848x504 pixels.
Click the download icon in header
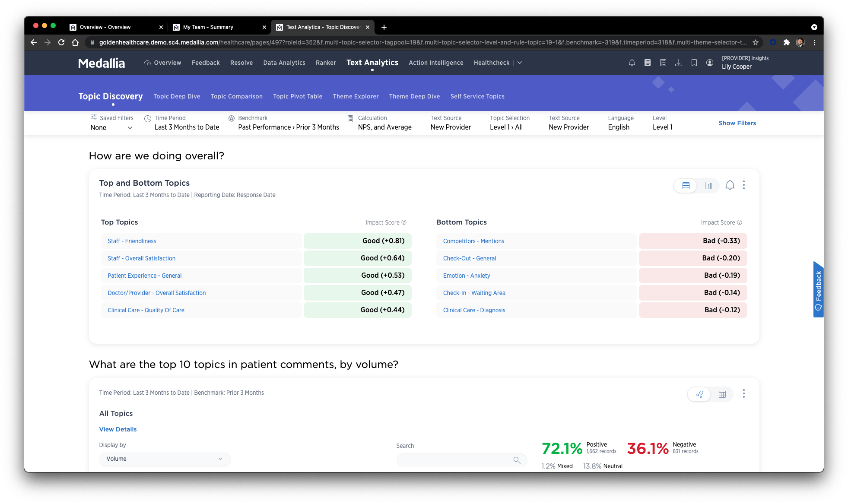point(678,63)
